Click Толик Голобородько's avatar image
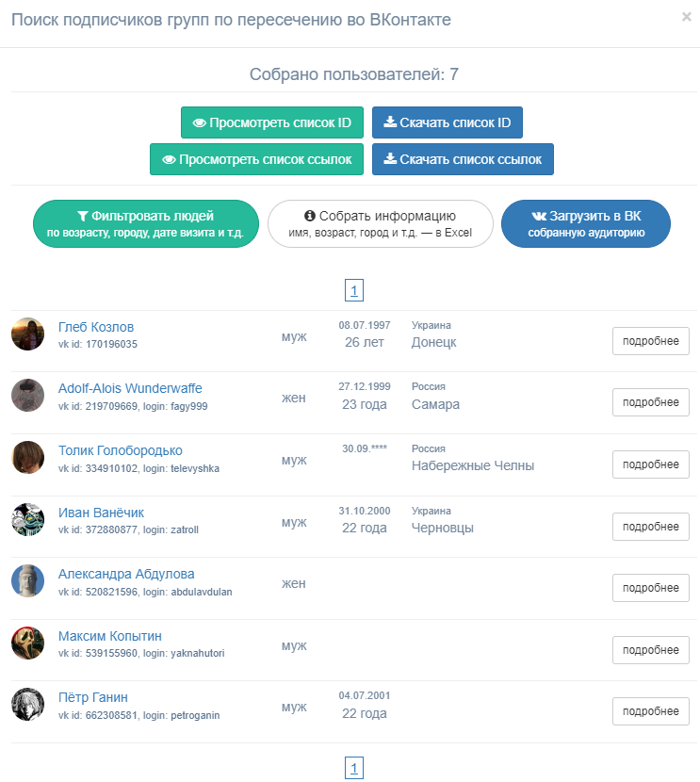This screenshot has width=700, height=782. click(27, 458)
